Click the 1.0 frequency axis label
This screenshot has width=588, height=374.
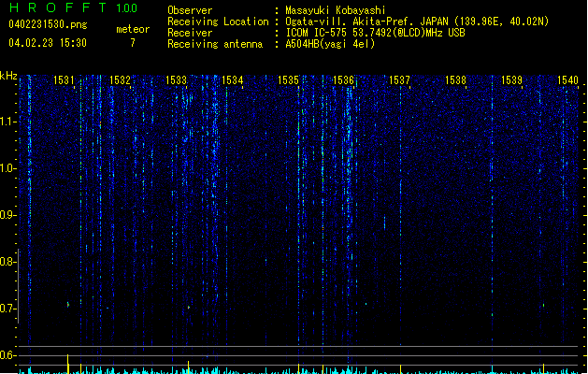click(x=8, y=168)
